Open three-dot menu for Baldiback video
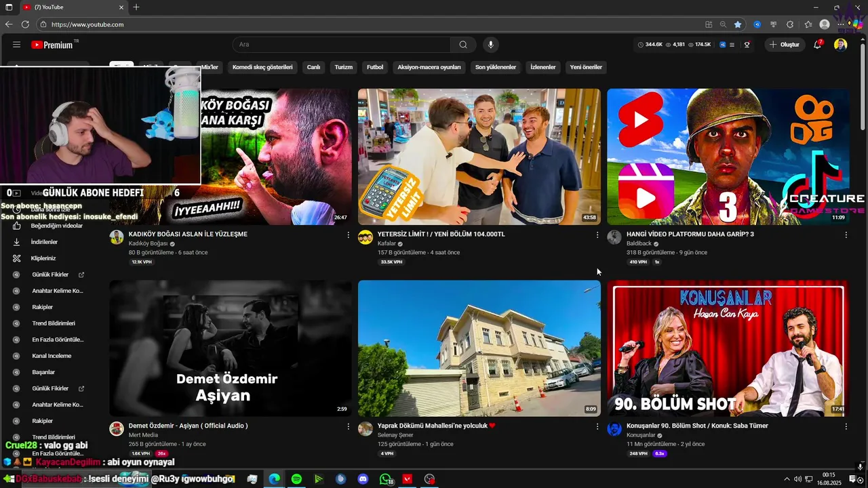The width and height of the screenshot is (868, 488). click(x=846, y=235)
